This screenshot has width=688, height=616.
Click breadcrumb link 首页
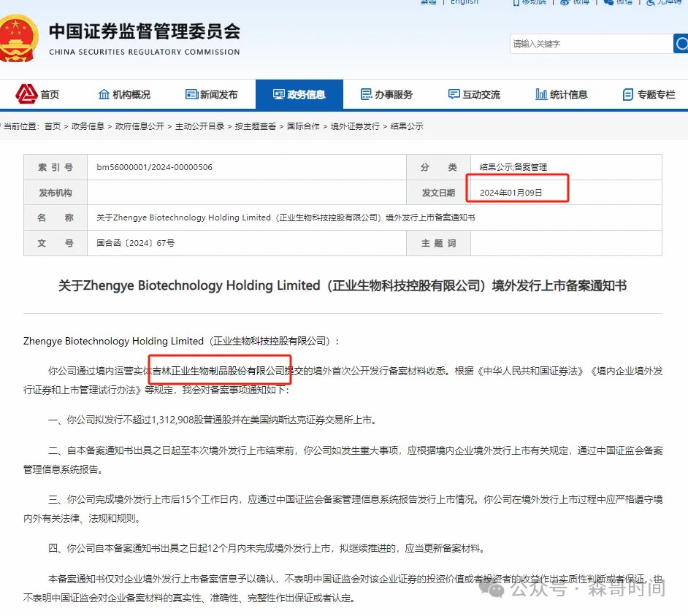coord(53,126)
